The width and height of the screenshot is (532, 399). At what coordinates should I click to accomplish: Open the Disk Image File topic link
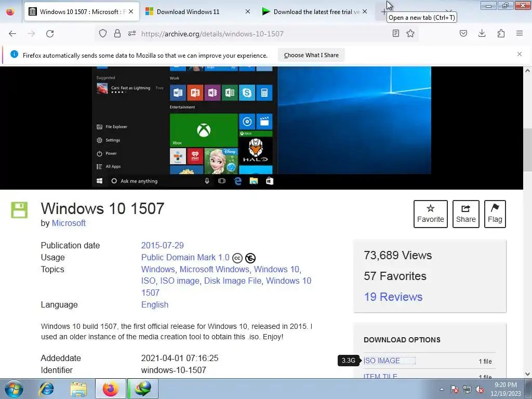click(233, 281)
